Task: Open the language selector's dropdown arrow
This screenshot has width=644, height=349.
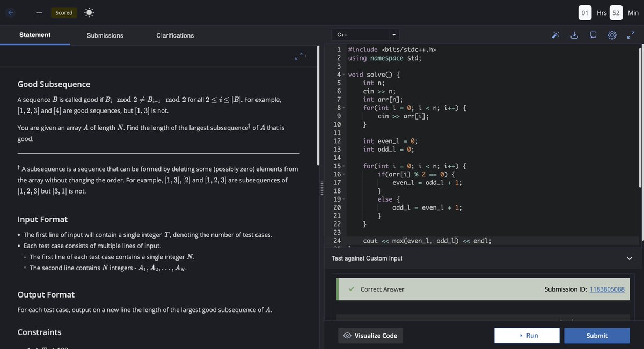Action: [393, 34]
